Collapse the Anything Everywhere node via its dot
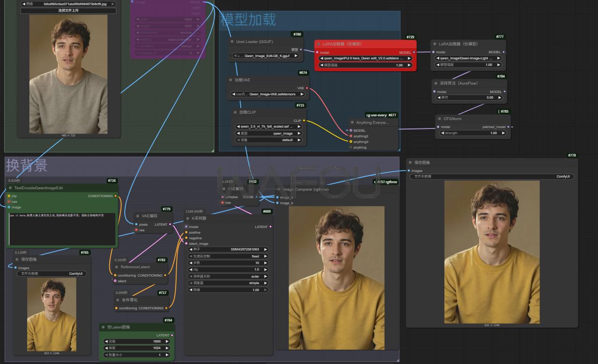The image size is (598, 364). coord(352,122)
